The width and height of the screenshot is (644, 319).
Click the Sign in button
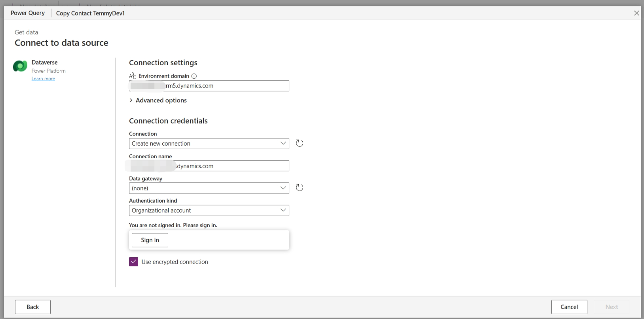tap(150, 240)
